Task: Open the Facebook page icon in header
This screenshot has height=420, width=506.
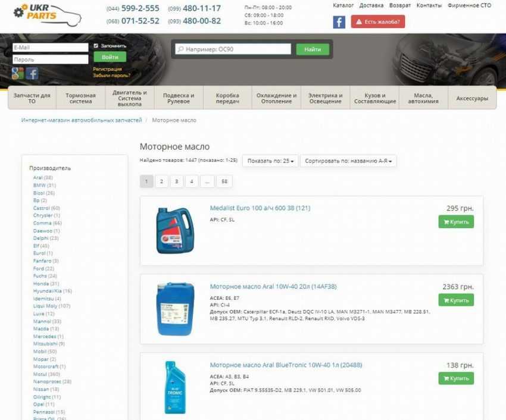Action: pos(339,22)
